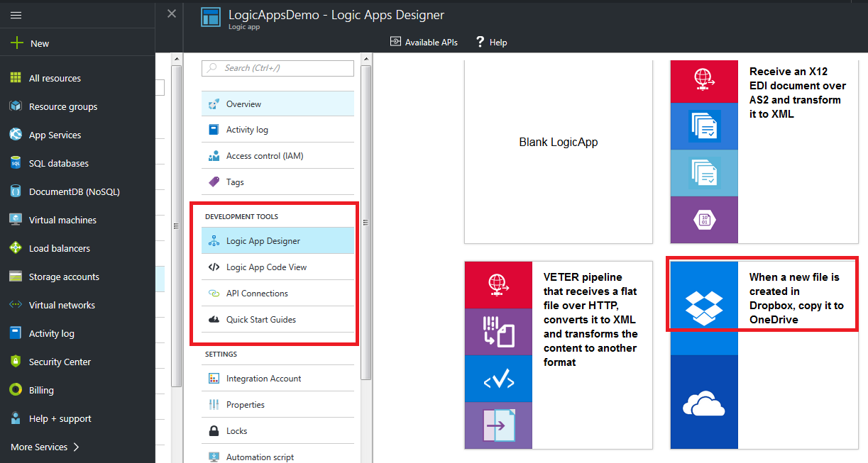Click the Available APIs toolbar button
The width and height of the screenshot is (868, 463).
[x=424, y=42]
